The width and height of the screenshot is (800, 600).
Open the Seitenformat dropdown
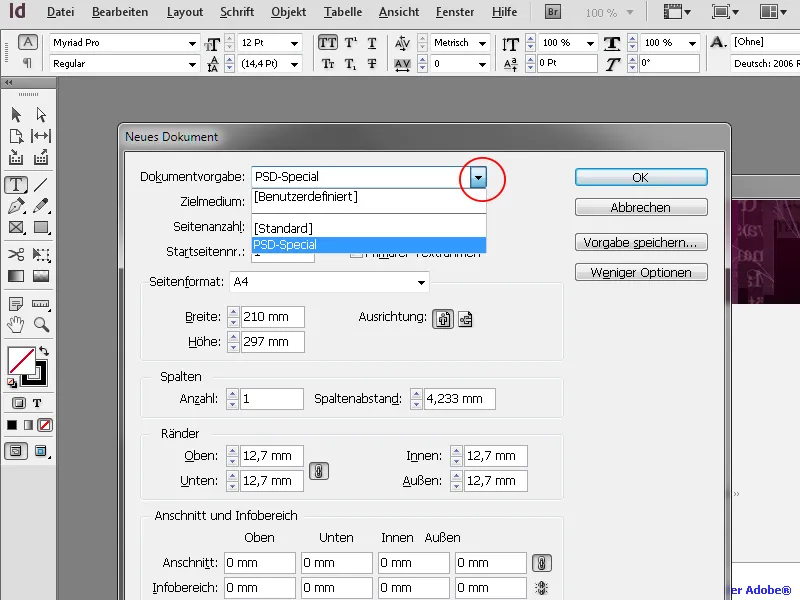[420, 282]
